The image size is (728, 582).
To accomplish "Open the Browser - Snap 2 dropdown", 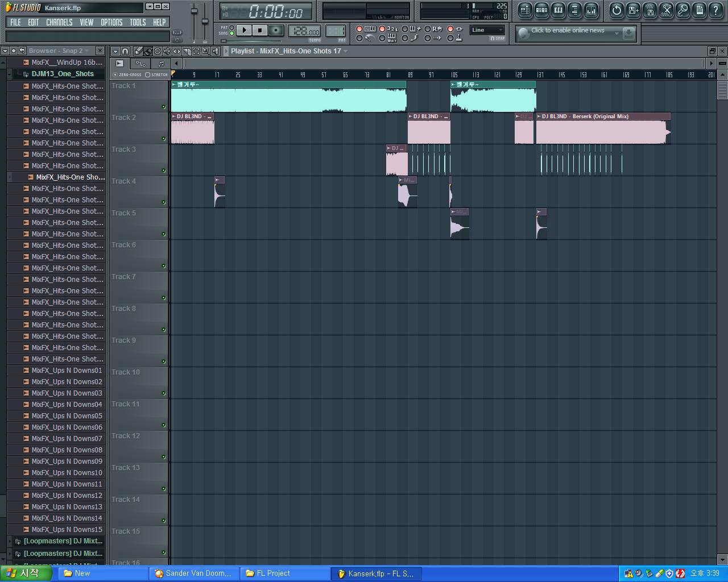I will pyautogui.click(x=88, y=51).
